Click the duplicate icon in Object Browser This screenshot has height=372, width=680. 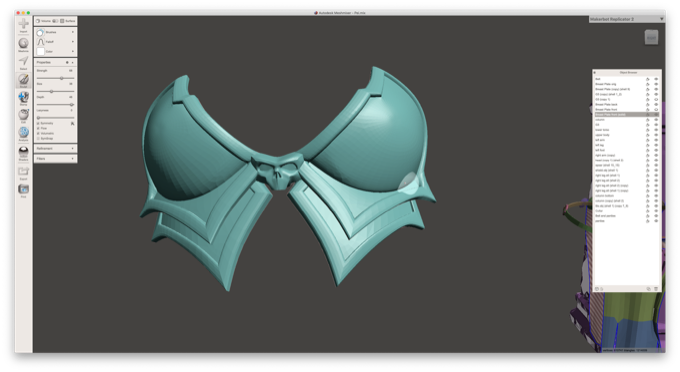tap(649, 289)
